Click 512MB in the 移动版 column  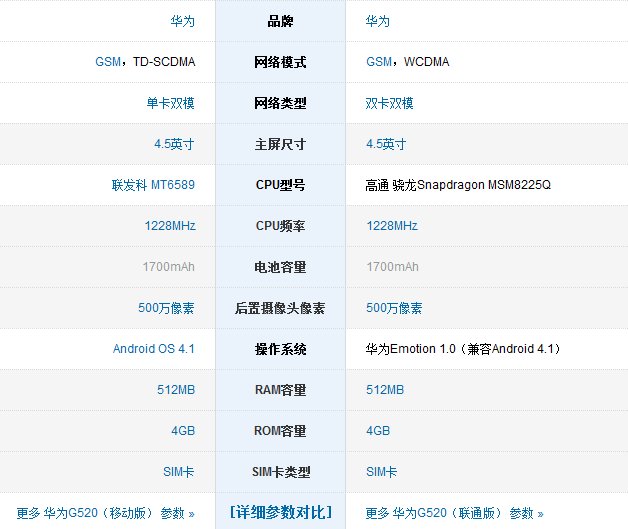coord(176,390)
